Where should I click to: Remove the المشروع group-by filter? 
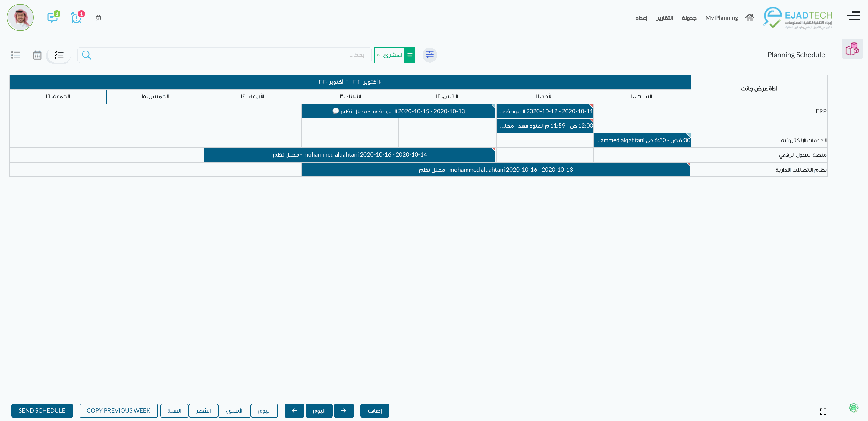tap(379, 55)
